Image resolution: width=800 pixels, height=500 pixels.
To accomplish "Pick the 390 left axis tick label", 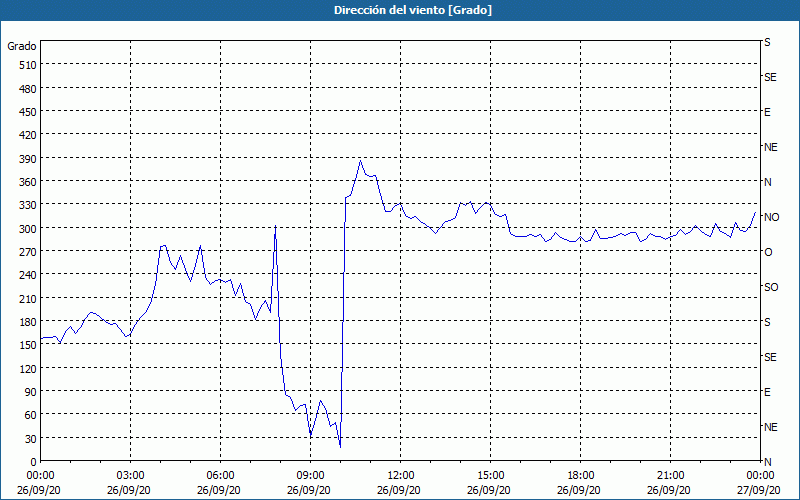I will [29, 159].
